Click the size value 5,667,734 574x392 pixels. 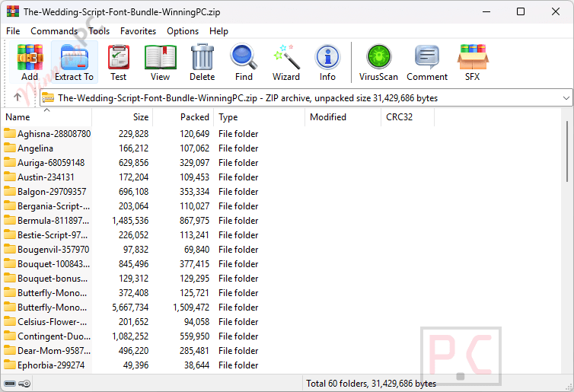click(130, 307)
